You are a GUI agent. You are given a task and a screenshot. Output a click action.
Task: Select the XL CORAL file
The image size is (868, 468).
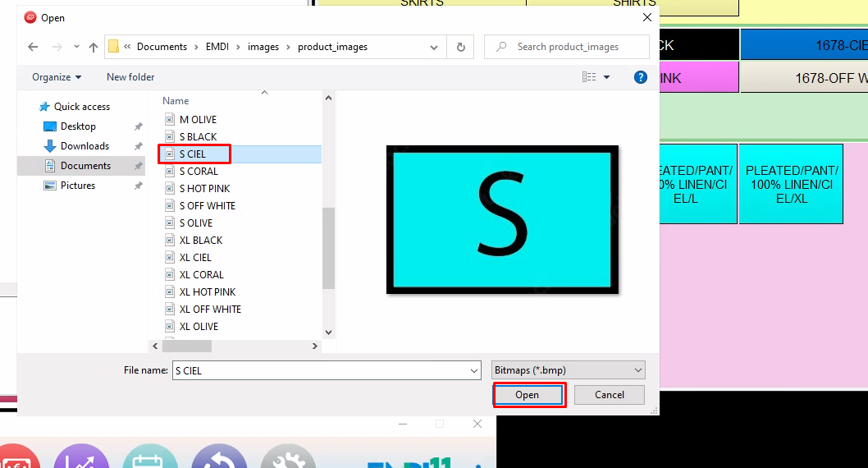[202, 275]
